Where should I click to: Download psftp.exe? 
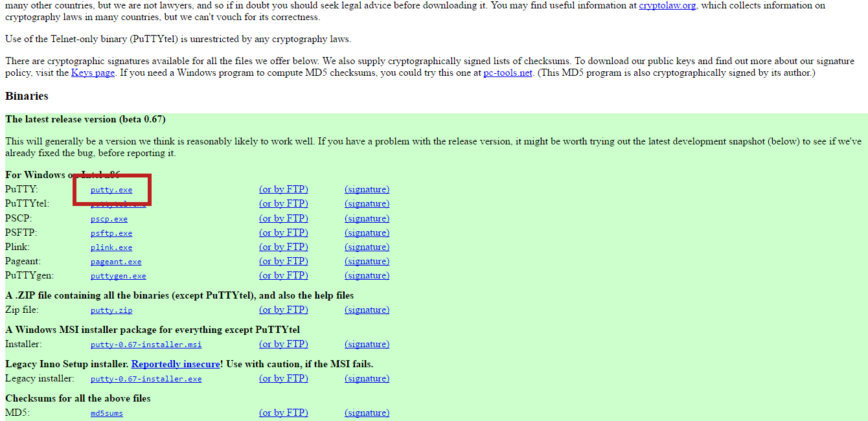[111, 233]
